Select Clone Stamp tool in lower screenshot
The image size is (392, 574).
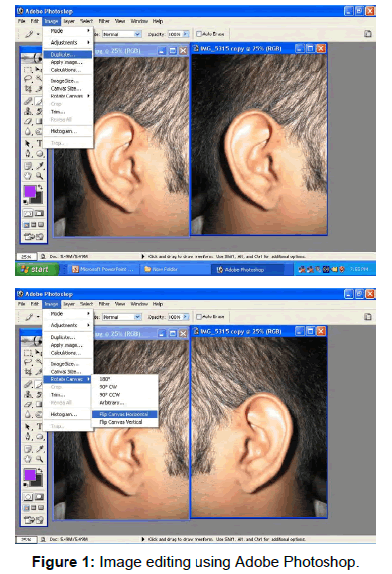tap(28, 394)
